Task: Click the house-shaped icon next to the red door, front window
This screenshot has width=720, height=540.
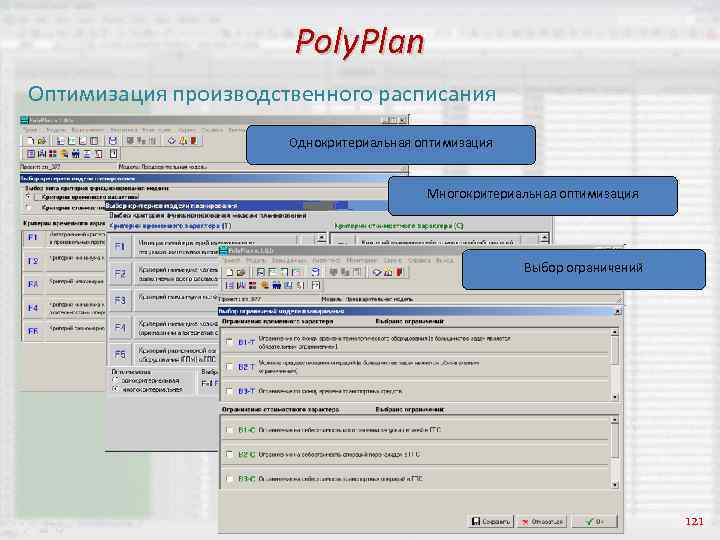Action: [388, 272]
